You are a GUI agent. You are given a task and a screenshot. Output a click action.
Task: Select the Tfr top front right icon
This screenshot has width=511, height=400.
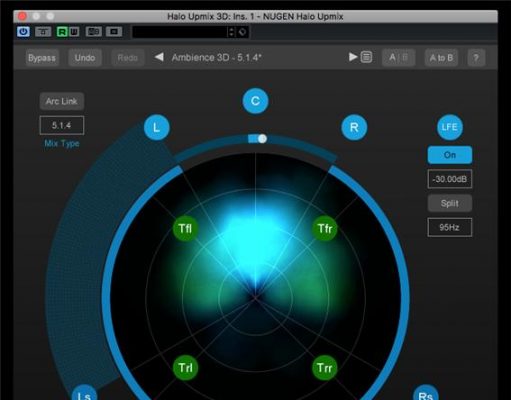(325, 228)
